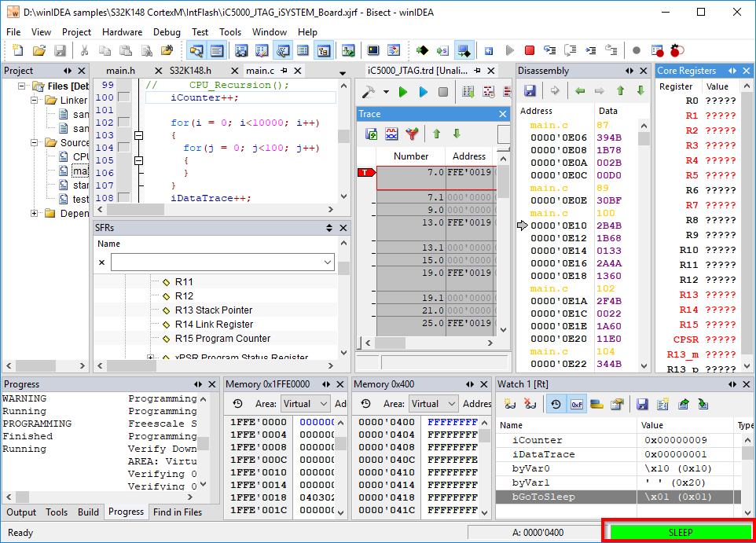Save disassembly using the floppy disk icon
Screen dimensions: 756x543
[530, 91]
